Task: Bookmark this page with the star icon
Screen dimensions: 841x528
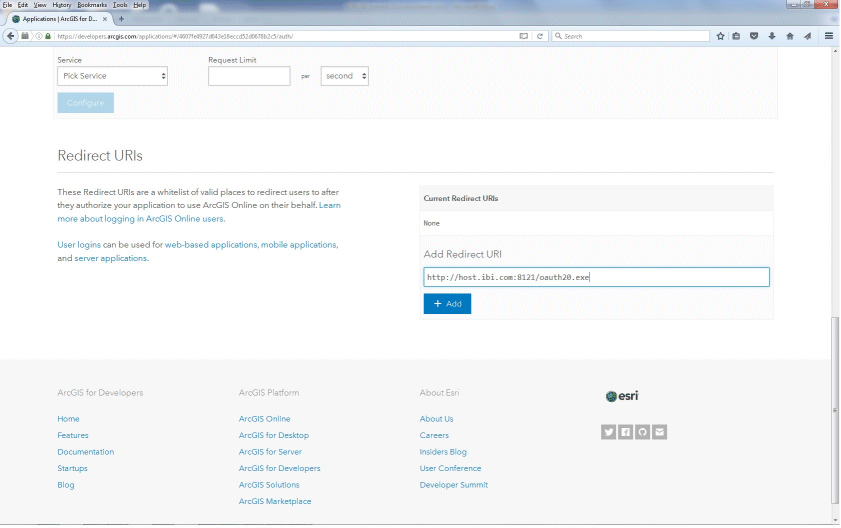Action: point(720,36)
